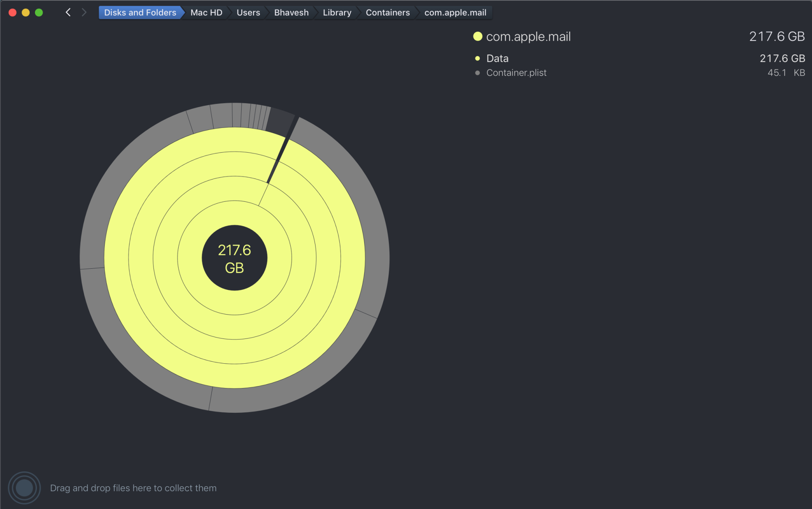Click the dark segment on outer ring

click(x=280, y=122)
